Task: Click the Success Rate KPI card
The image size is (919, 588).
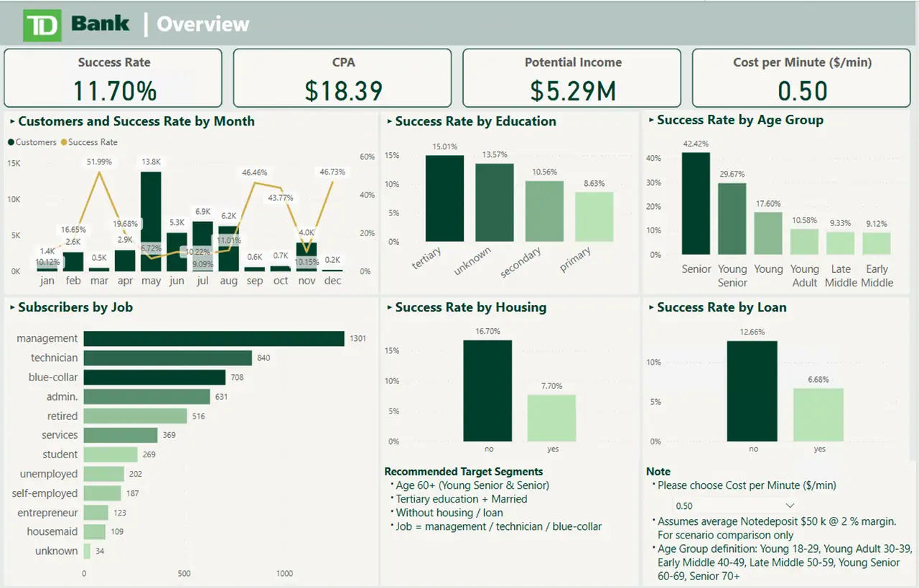Action: click(x=113, y=78)
